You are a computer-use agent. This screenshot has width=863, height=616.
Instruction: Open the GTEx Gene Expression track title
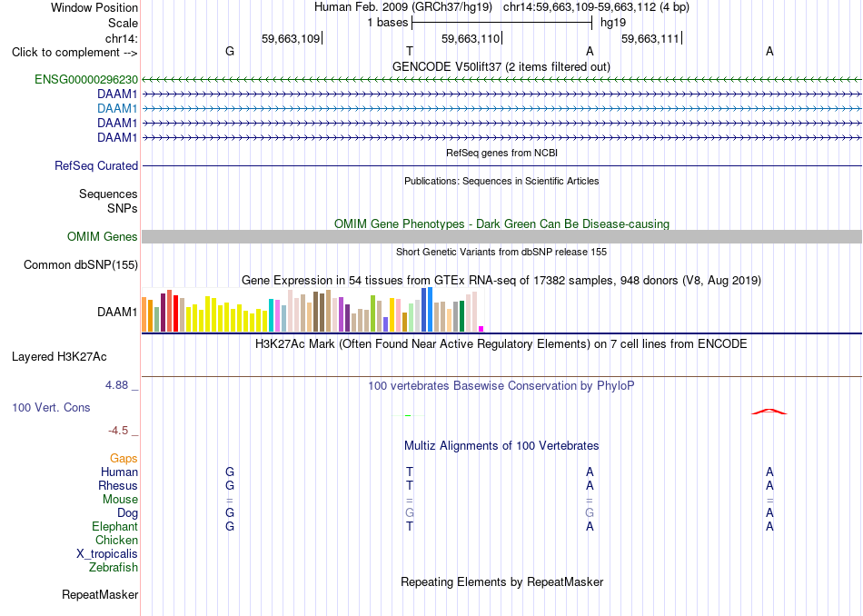point(501,280)
